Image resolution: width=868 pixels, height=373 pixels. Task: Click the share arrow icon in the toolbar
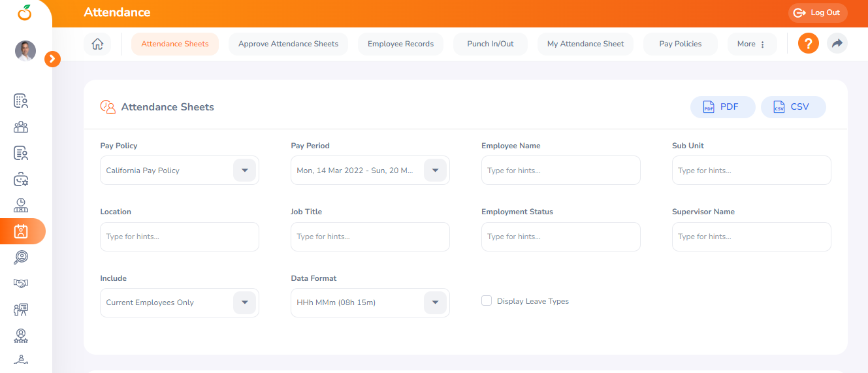coord(837,44)
